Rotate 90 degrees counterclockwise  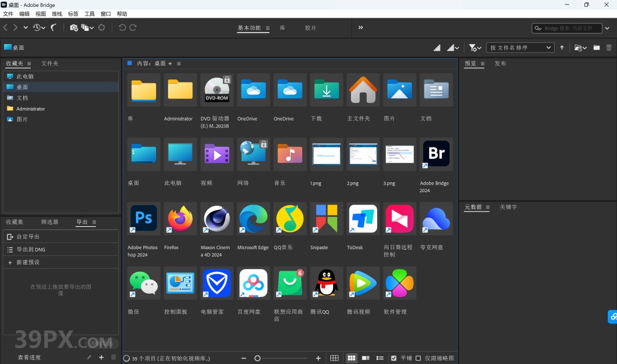(x=122, y=27)
